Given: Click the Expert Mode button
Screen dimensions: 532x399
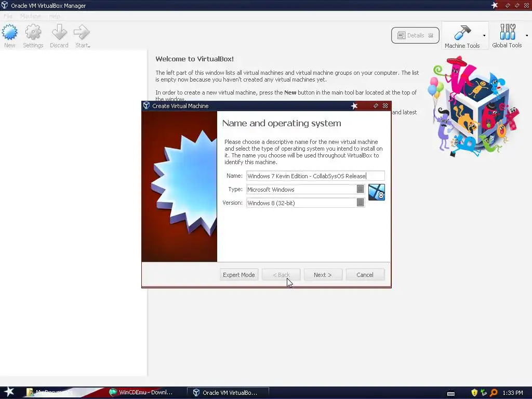Looking at the screenshot, I should tap(239, 275).
